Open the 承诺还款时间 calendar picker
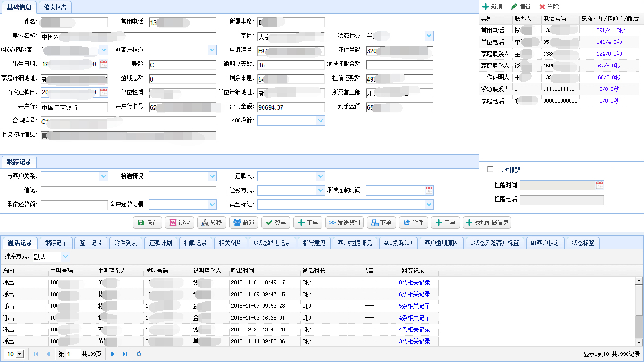This screenshot has width=644, height=362. [x=429, y=190]
